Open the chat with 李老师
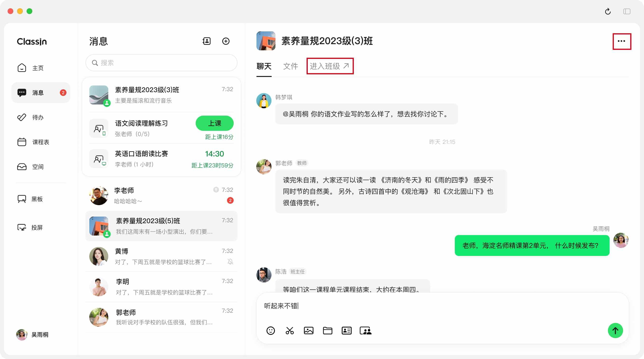 point(161,195)
